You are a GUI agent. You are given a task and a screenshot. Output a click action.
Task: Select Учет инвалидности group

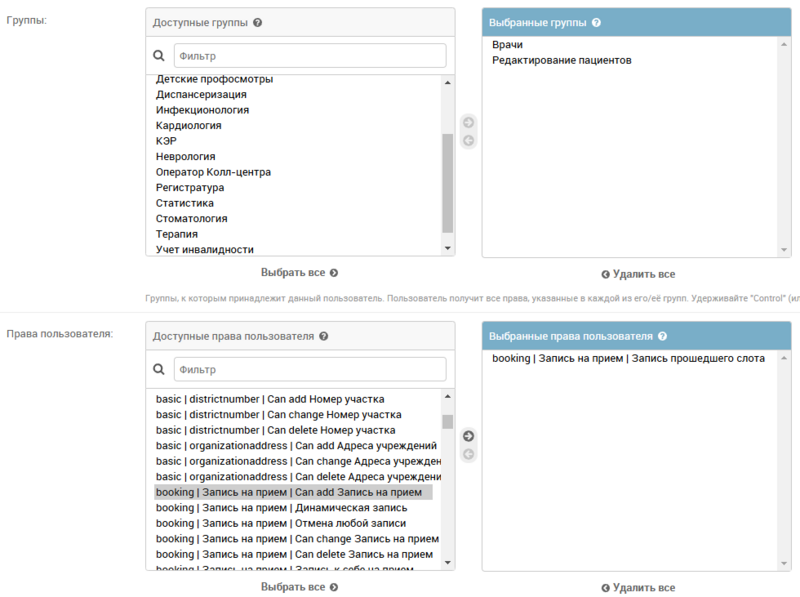tap(205, 250)
